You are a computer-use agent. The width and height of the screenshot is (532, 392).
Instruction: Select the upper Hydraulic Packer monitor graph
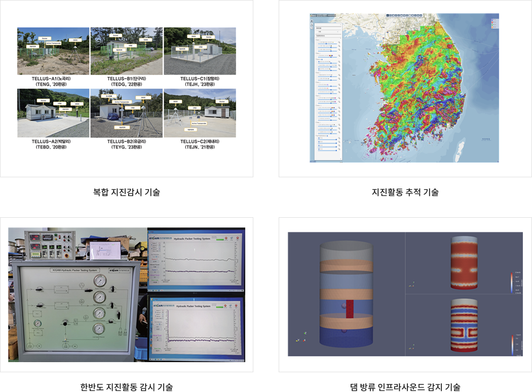point(196,261)
